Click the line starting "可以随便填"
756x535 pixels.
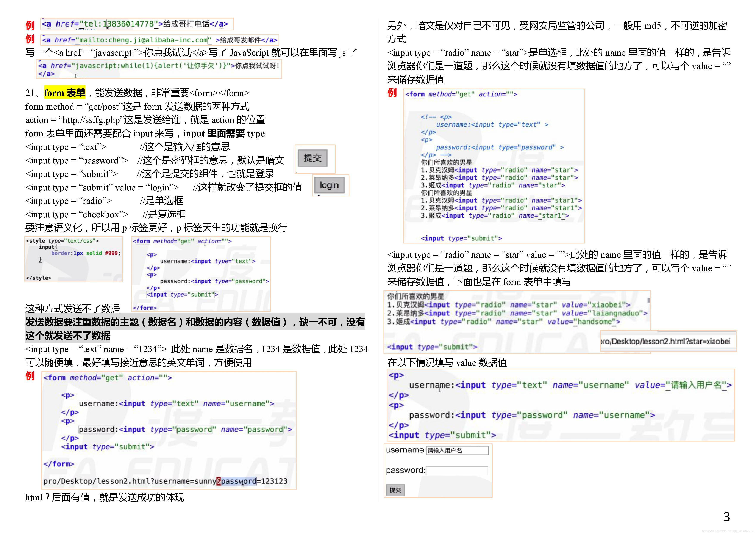pos(138,362)
